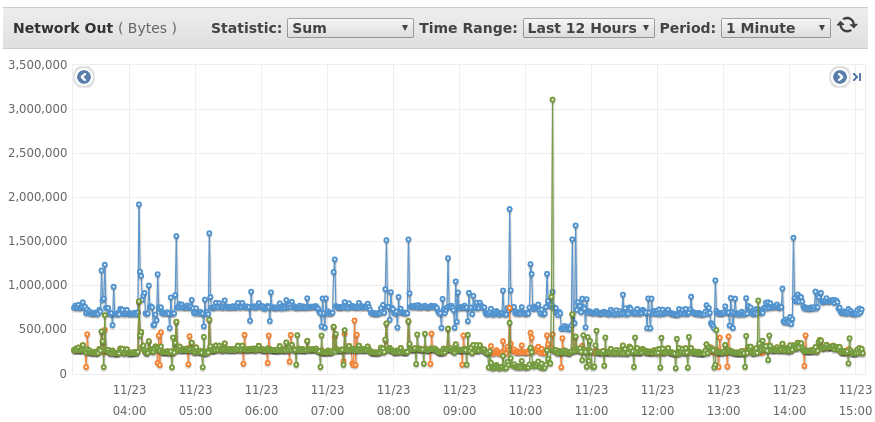Viewport: 875px width, 422px height.
Task: Go to earlier time with left arrow
Action: pos(84,77)
